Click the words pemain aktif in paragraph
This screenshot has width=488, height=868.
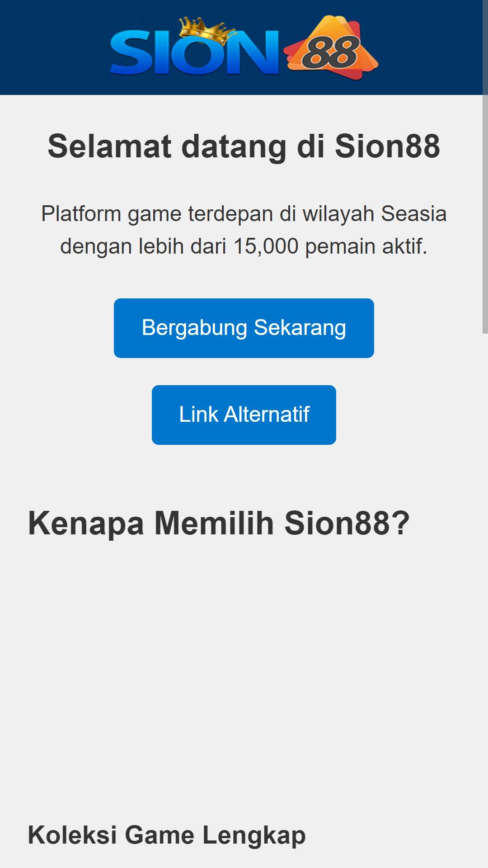(366, 246)
